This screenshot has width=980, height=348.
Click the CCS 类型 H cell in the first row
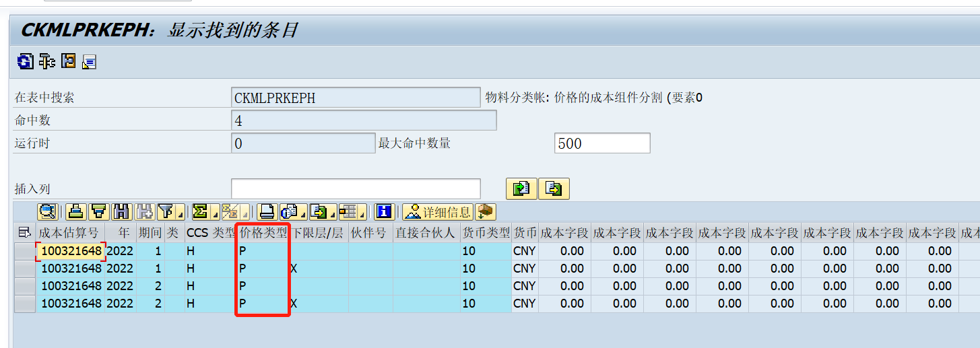click(211, 251)
